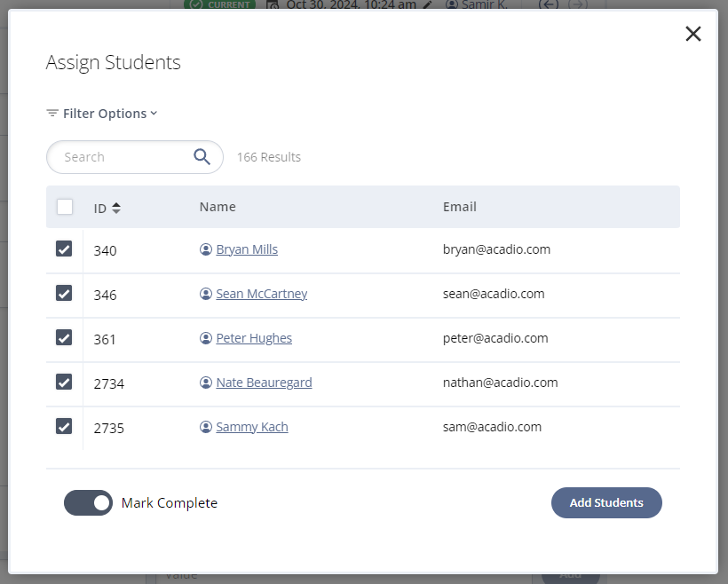Click the Name column header
The width and height of the screenshot is (728, 584).
[x=218, y=207]
